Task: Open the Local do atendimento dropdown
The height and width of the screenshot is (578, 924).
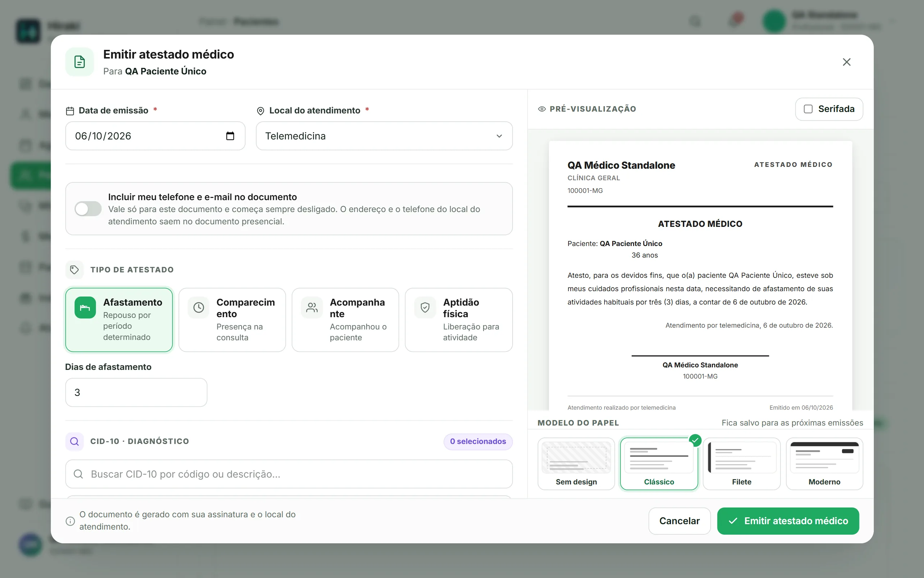Action: (x=384, y=136)
